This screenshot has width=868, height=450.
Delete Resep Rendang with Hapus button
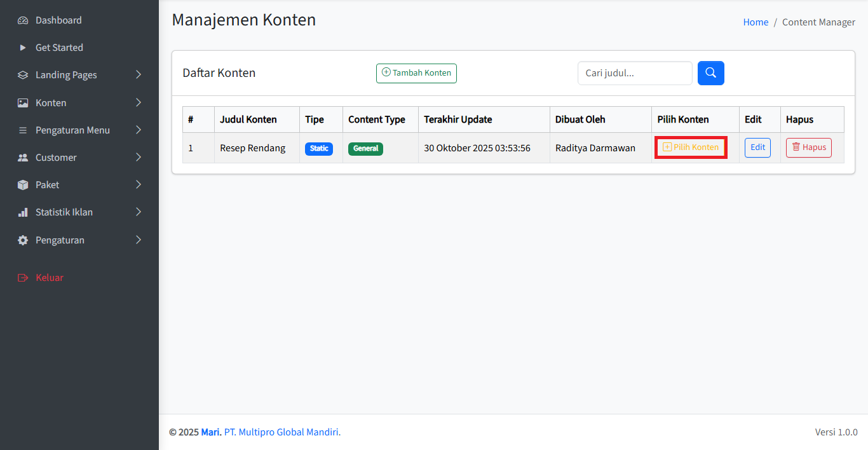click(x=808, y=147)
